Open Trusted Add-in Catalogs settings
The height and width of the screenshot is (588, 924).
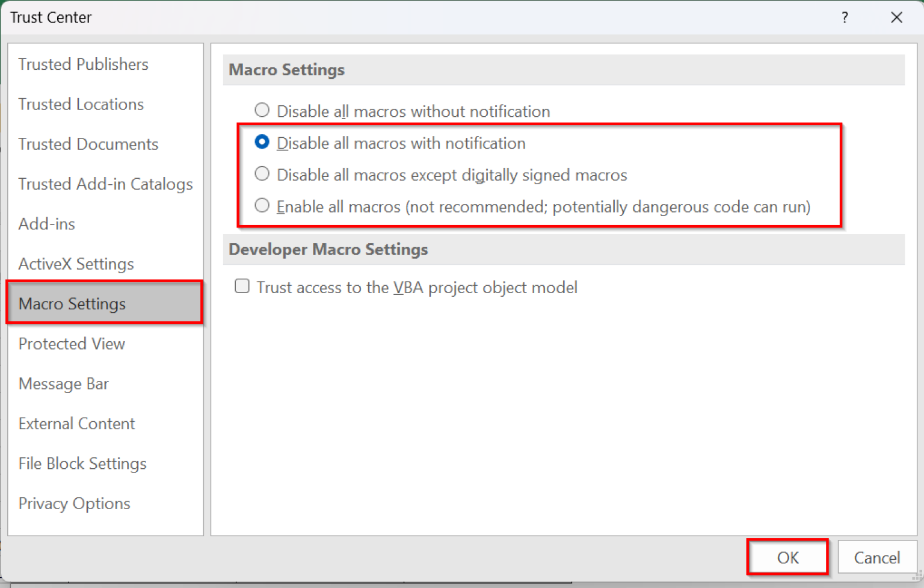[x=105, y=184]
